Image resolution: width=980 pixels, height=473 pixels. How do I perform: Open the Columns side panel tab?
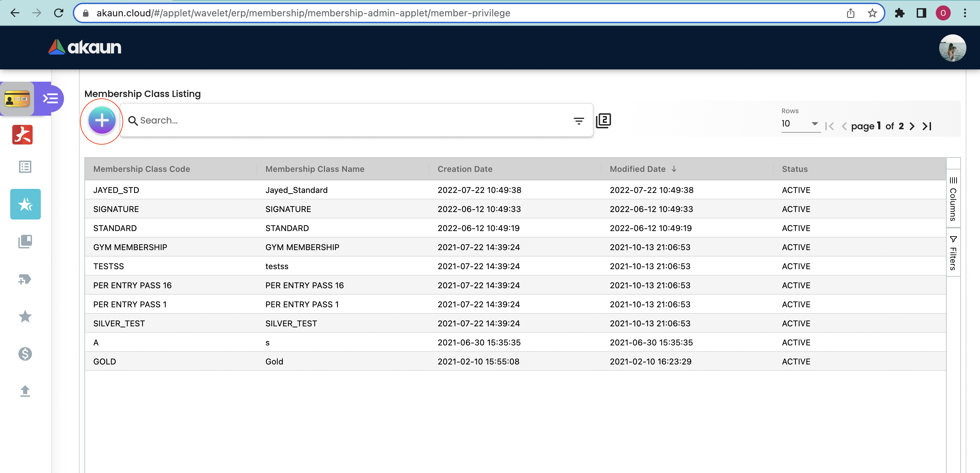pyautogui.click(x=953, y=199)
